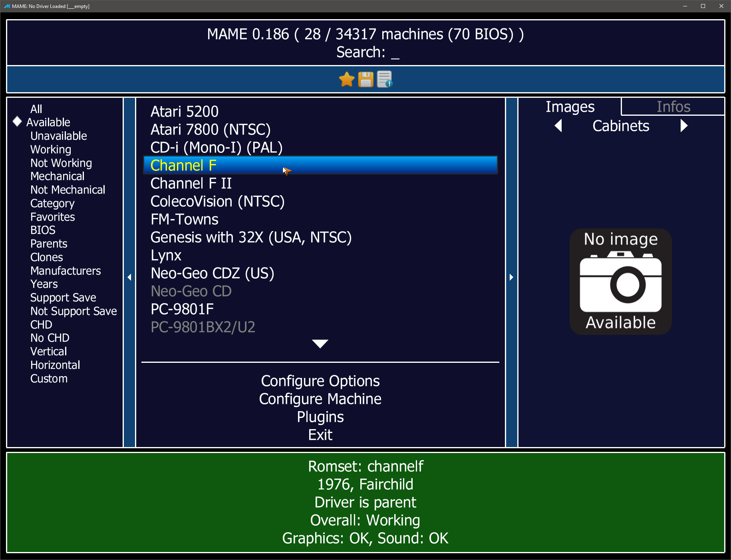Close the MAME window
Screen dimensions: 731x560
pos(721,6)
